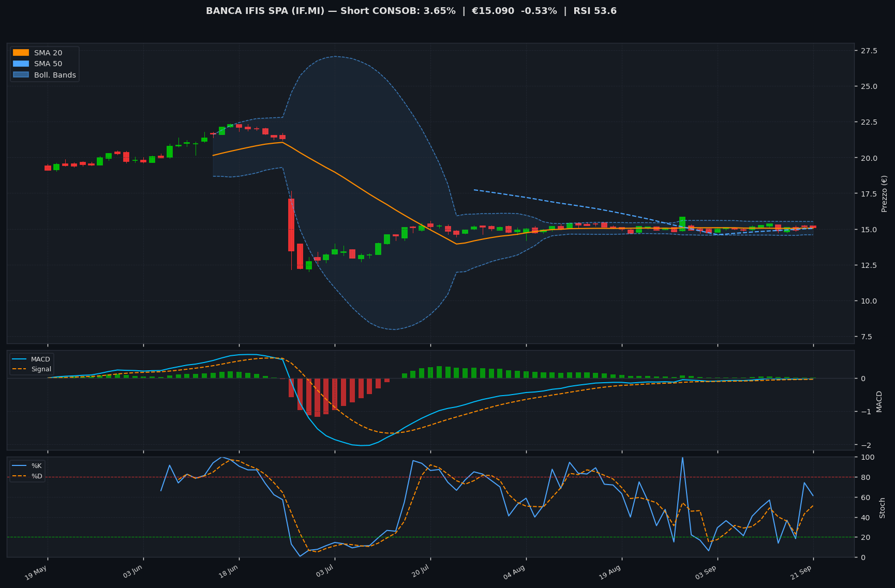Image resolution: width=895 pixels, height=588 pixels.
Task: Click the 25.0 price axis label
Action: 869,86
